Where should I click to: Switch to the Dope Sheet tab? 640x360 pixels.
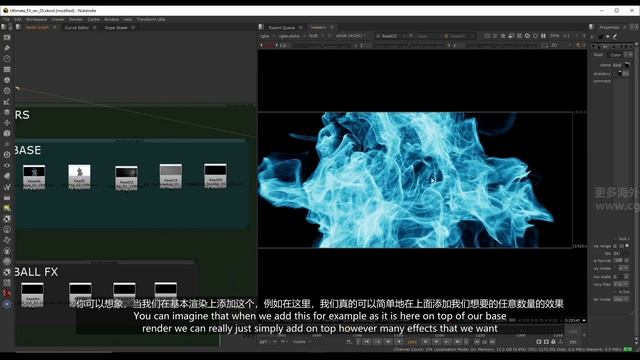[116, 28]
